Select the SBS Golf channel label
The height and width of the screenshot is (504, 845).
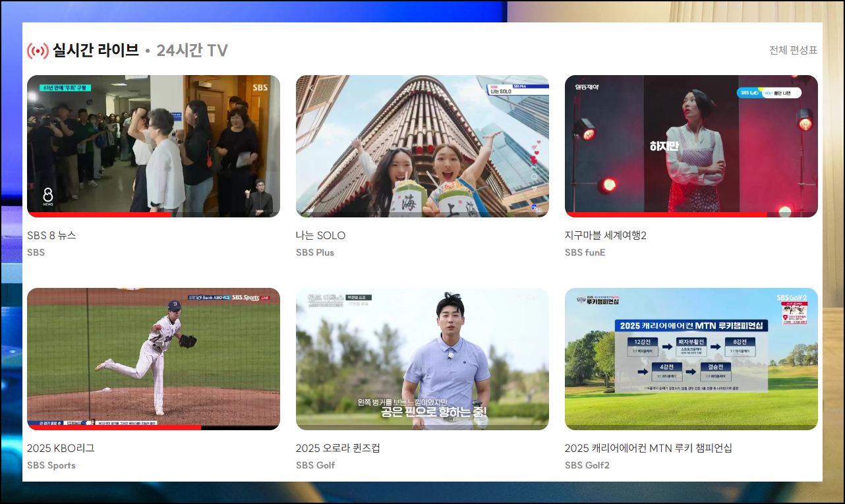(316, 465)
